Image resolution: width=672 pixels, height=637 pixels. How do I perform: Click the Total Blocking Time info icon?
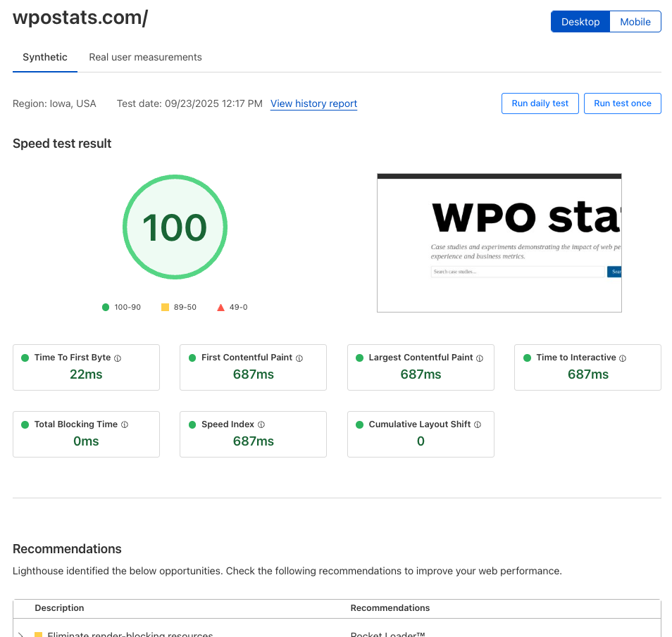[x=125, y=425]
